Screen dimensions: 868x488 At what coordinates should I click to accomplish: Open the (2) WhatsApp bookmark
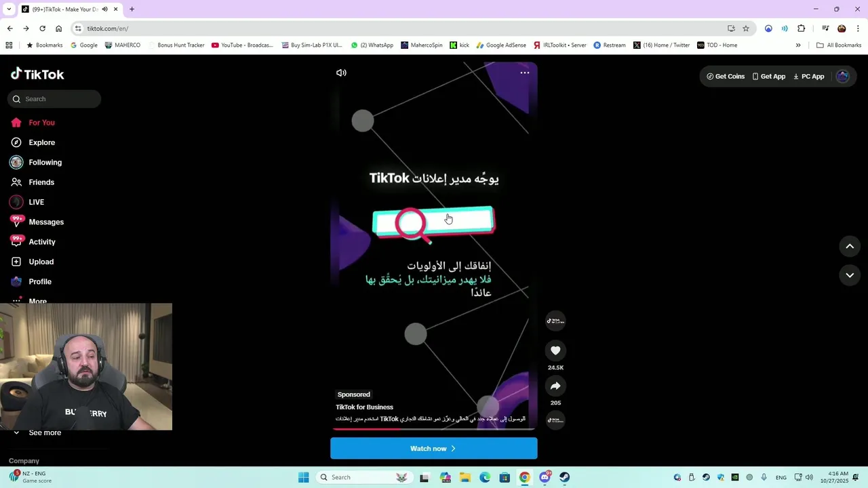372,45
